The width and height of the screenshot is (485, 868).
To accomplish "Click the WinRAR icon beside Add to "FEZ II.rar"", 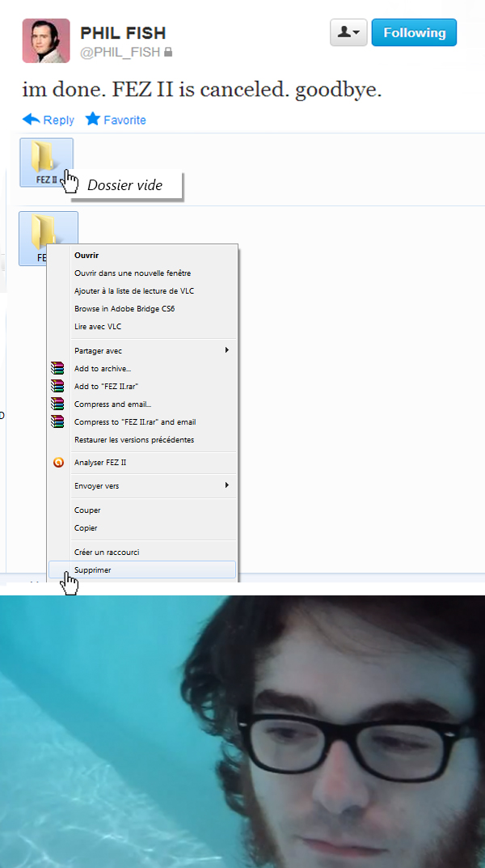I will (x=57, y=386).
